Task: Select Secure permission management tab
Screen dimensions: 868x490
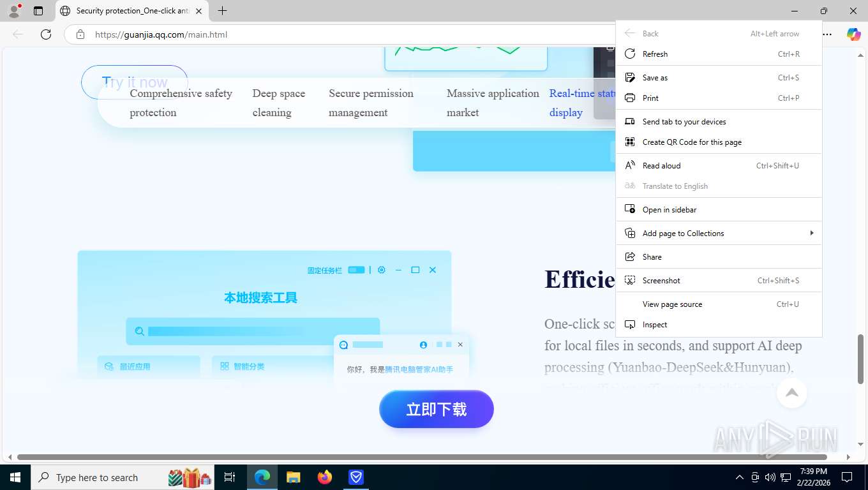Action: tap(371, 103)
